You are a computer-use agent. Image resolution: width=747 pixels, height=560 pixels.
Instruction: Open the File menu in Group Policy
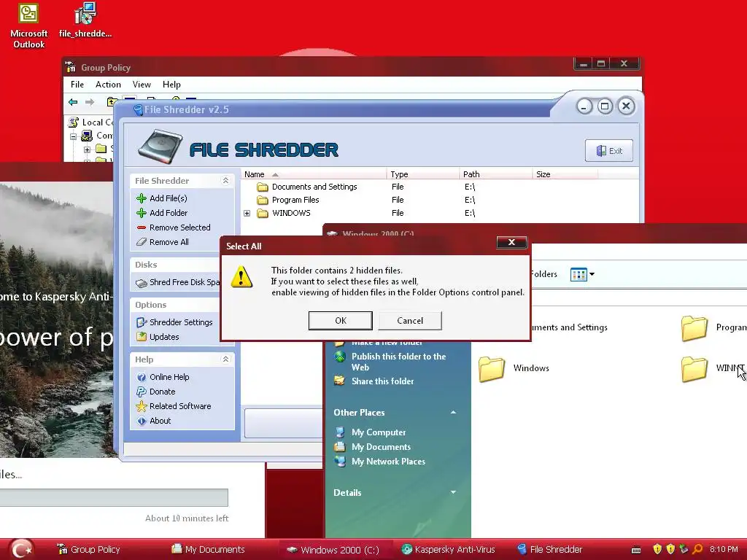[77, 85]
